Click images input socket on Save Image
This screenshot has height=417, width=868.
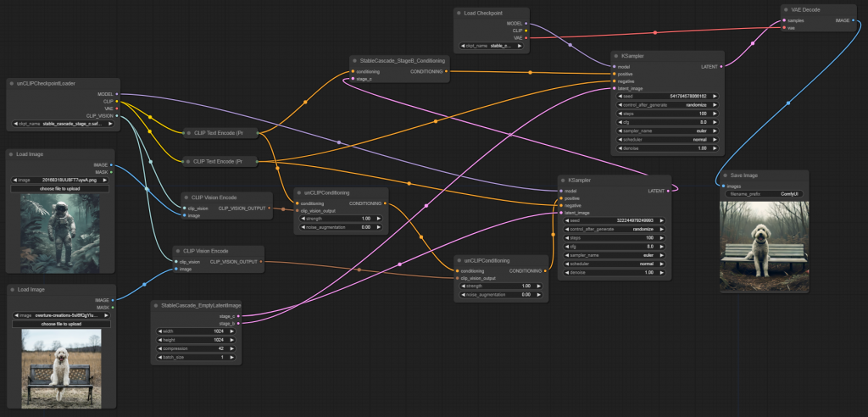click(723, 186)
